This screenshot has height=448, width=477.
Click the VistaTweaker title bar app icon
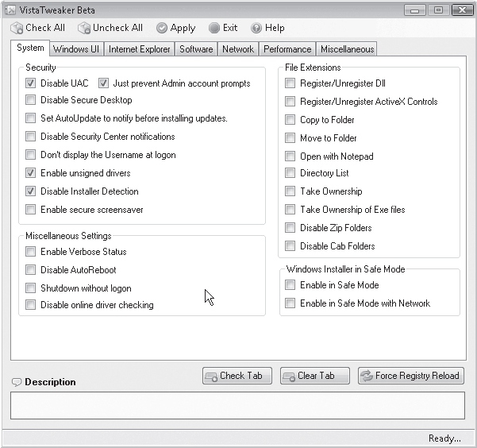[10, 10]
